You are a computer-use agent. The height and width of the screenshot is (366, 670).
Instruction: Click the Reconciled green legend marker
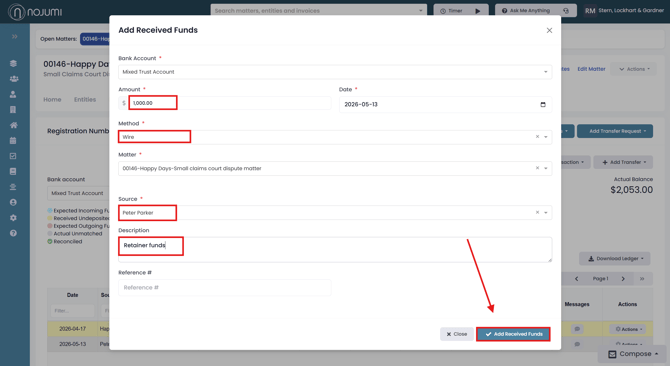50,241
